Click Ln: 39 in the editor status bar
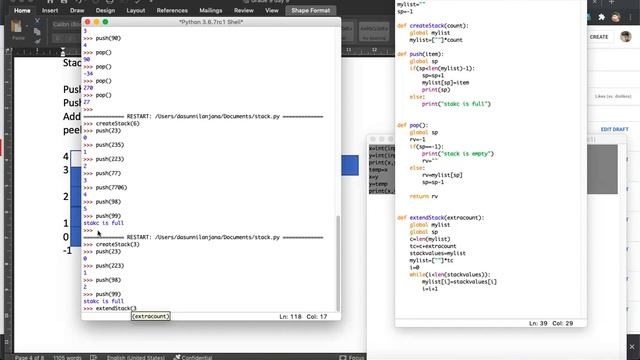Image resolution: width=640 pixels, height=360 pixels. pyautogui.click(x=538, y=323)
